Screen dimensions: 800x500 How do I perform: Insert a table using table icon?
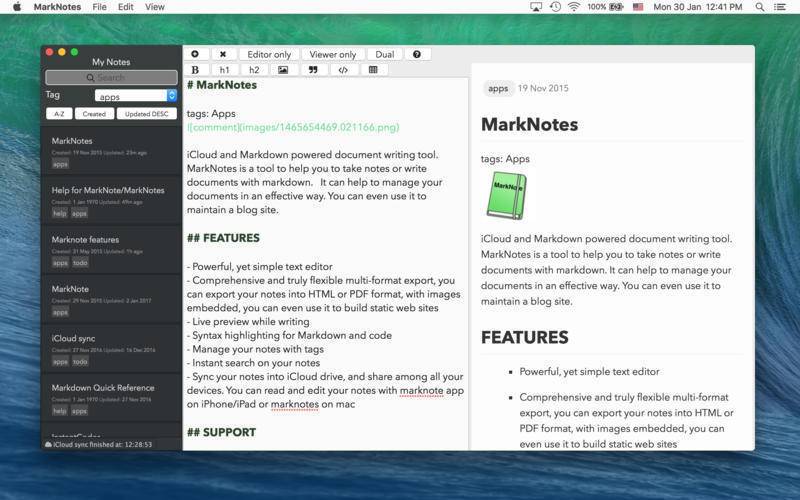(373, 70)
